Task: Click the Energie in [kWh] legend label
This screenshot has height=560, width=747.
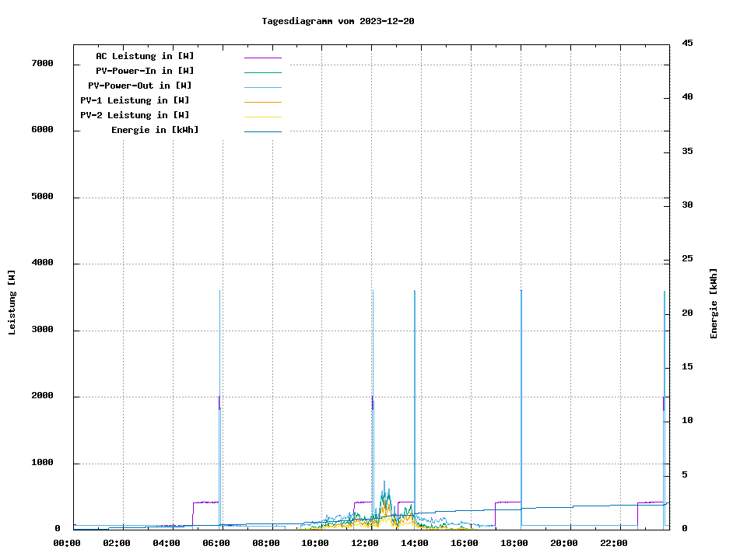Action: [154, 130]
